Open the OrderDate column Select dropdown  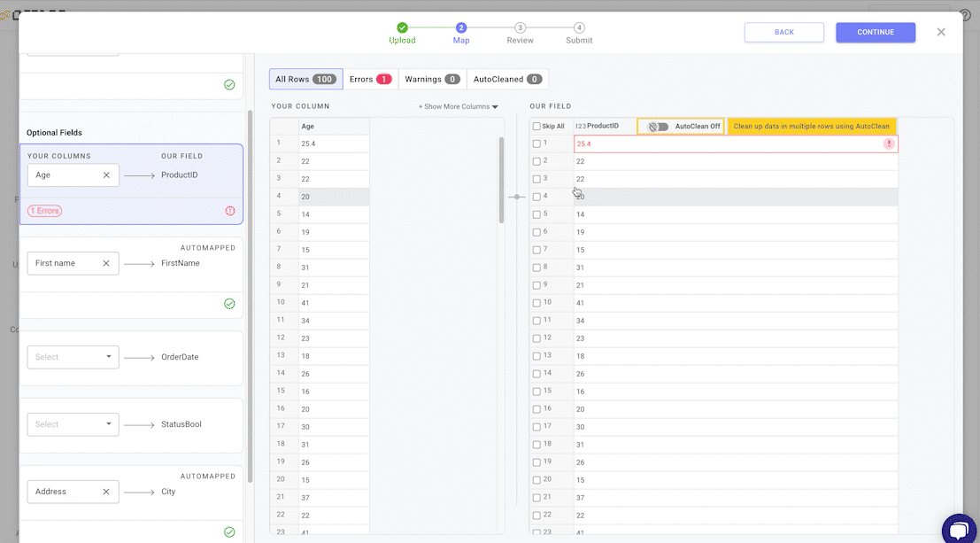[73, 357]
